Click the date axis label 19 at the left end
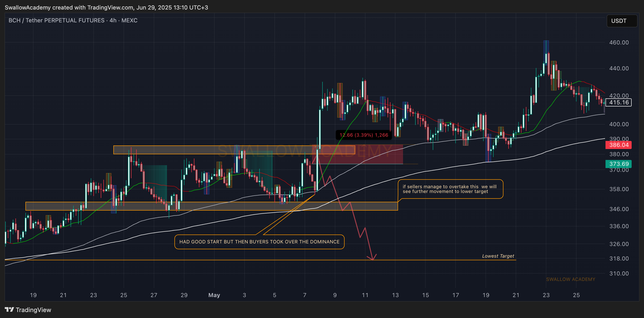Viewport: 644px width, 318px height. tap(33, 295)
